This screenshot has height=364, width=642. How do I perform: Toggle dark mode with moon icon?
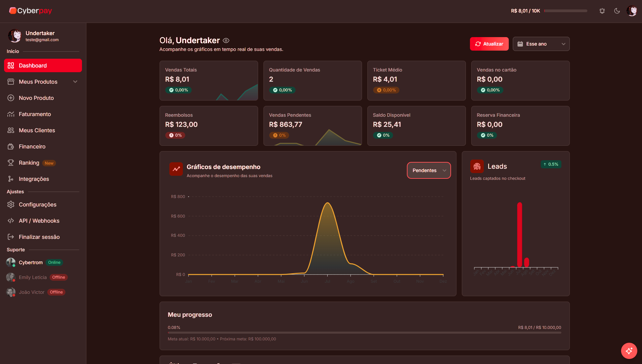pos(617,11)
